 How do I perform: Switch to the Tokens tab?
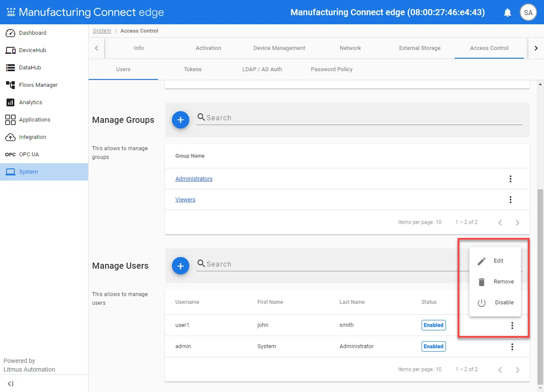coord(193,69)
